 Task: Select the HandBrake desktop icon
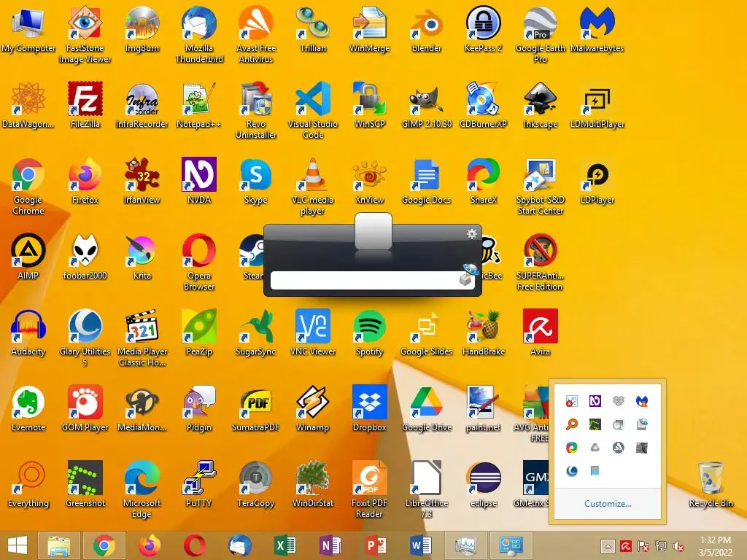coord(483,332)
